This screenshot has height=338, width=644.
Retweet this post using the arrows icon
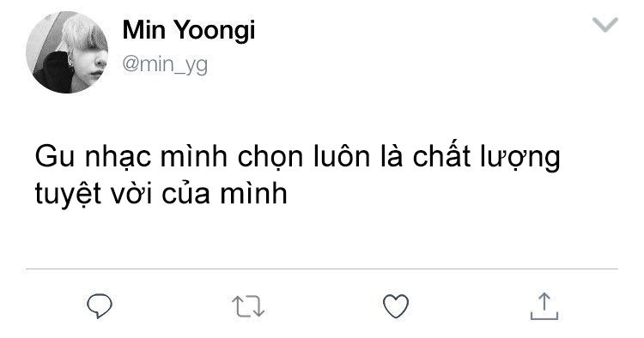pos(248,306)
